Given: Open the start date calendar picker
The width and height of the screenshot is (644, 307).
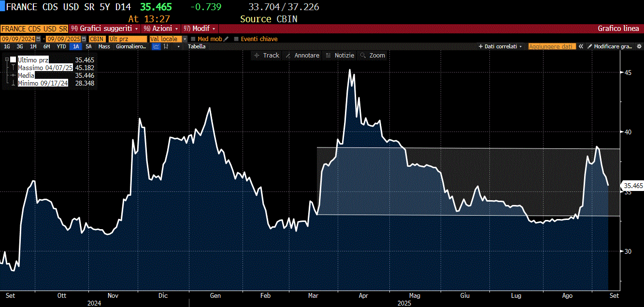Looking at the screenshot, I should pyautogui.click(x=37, y=39).
